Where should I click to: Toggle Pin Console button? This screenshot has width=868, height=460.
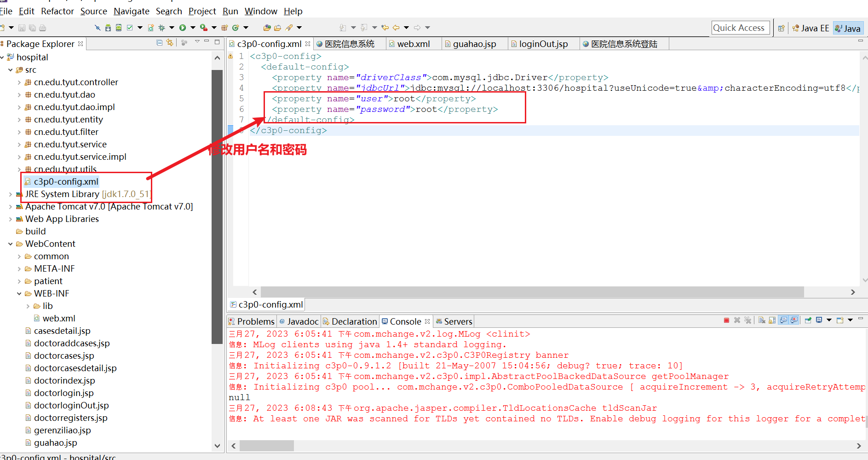coord(808,320)
